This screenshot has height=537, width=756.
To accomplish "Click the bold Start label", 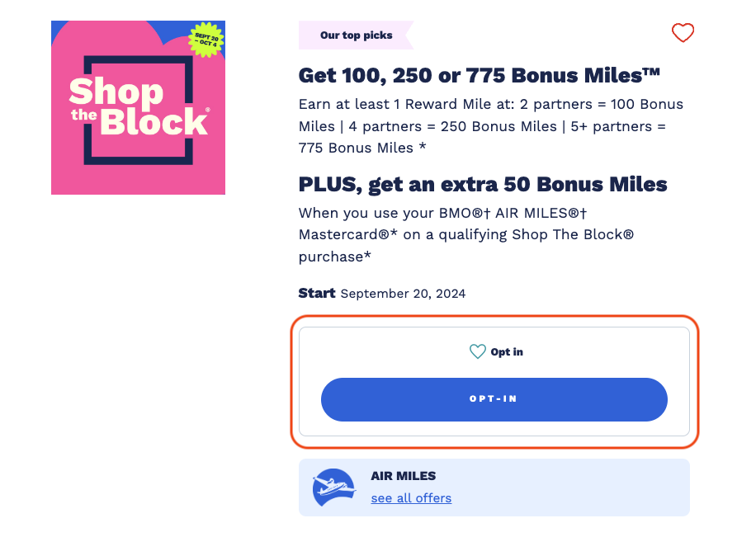I will click(317, 293).
